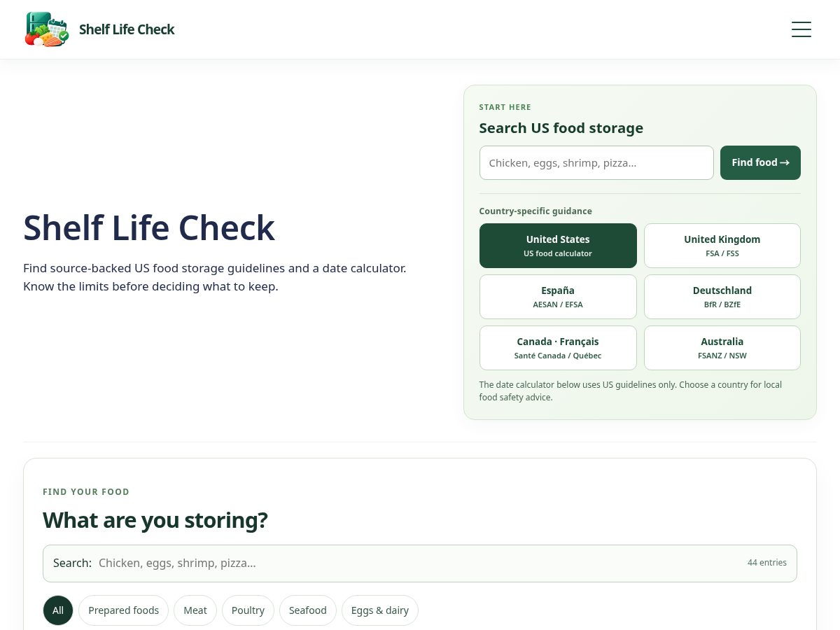The width and height of the screenshot is (840, 630).
Task: Click the date calculator note text
Action: (631, 391)
